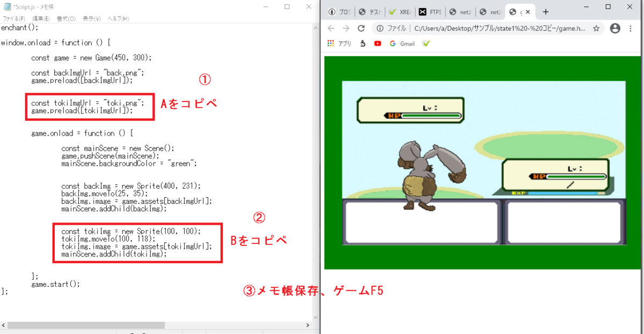Open a new browser tab
Image resolution: width=644 pixels, height=334 pixels.
pyautogui.click(x=546, y=12)
